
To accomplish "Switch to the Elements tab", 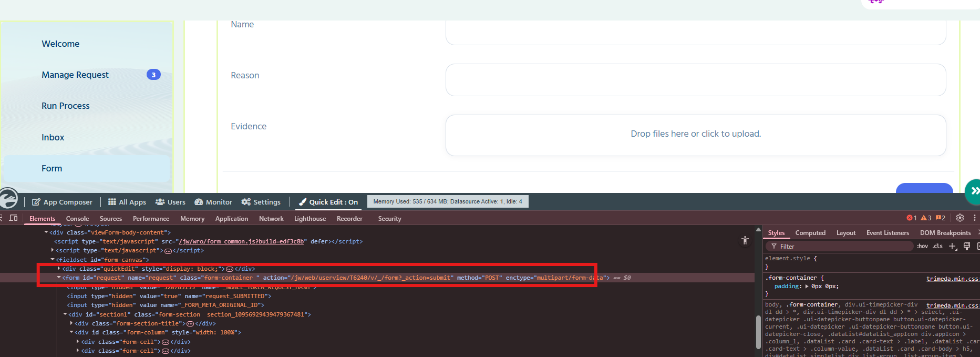I will pyautogui.click(x=42, y=218).
